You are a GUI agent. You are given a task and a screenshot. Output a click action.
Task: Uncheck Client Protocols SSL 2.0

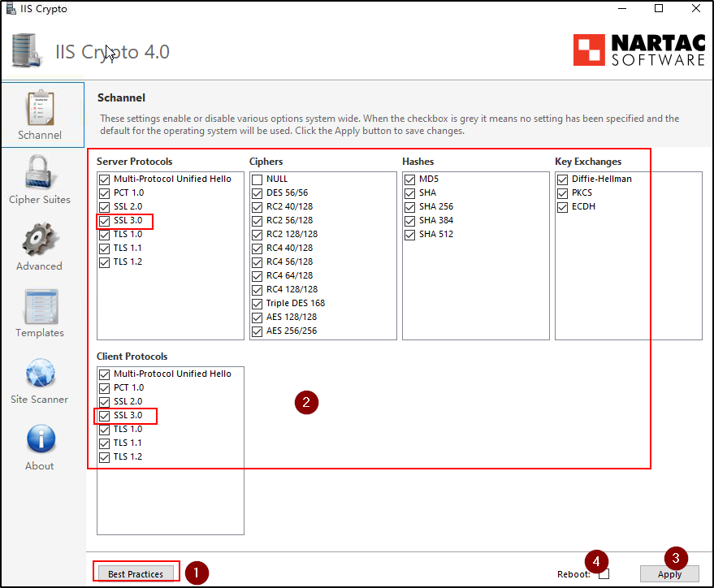tap(104, 402)
